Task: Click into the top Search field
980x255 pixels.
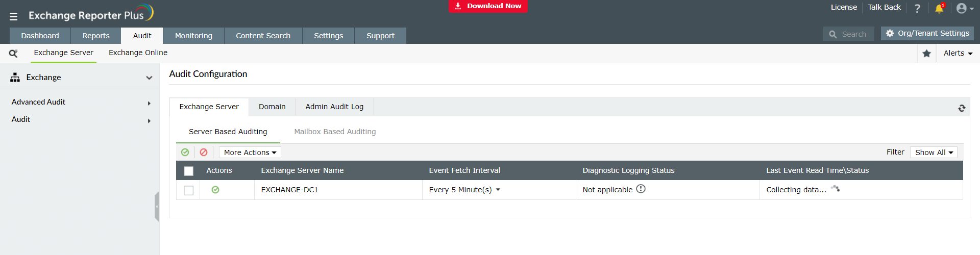Action: (x=849, y=34)
